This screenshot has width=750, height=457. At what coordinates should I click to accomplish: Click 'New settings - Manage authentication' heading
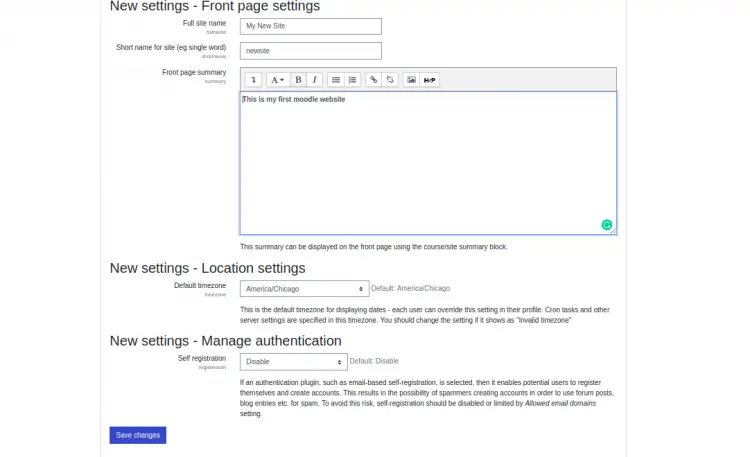point(226,341)
